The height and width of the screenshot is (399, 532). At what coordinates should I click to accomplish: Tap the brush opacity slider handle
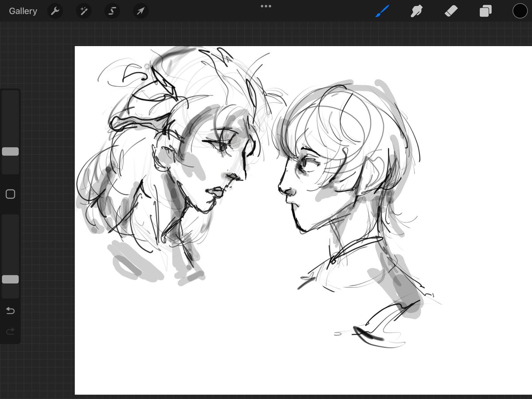pyautogui.click(x=10, y=279)
